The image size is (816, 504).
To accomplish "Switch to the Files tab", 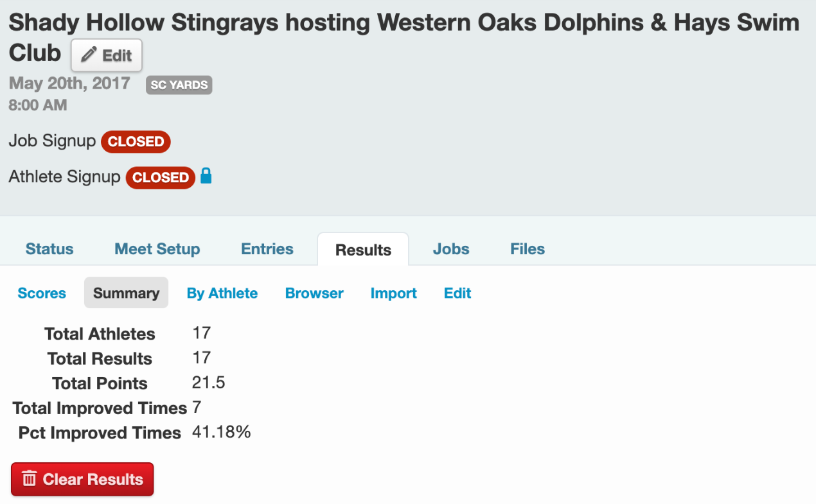I will click(x=528, y=249).
